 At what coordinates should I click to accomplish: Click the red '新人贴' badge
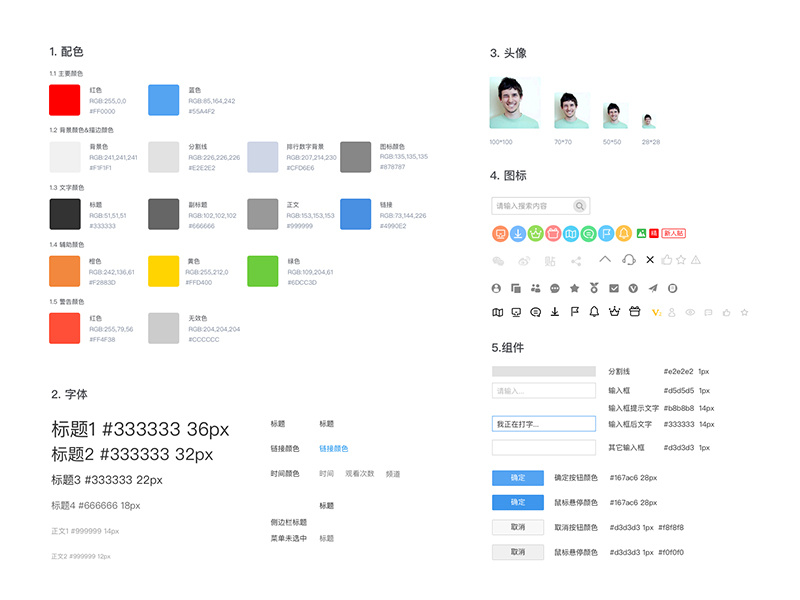[673, 234]
